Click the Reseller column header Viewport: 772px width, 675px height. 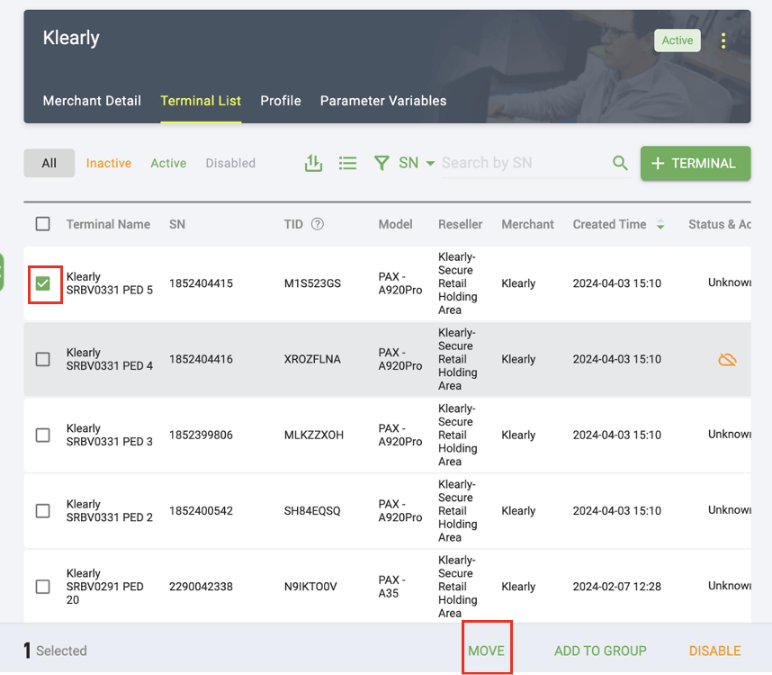coord(460,225)
